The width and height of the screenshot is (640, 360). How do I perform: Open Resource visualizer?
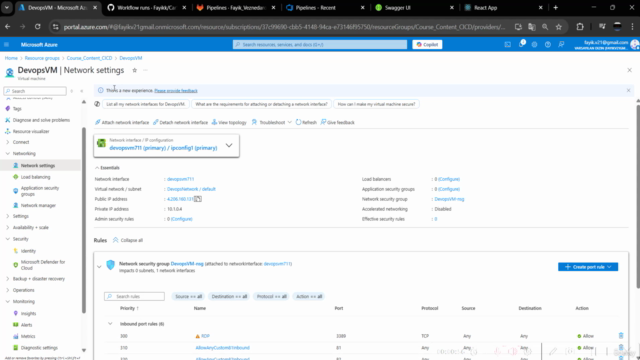click(31, 131)
